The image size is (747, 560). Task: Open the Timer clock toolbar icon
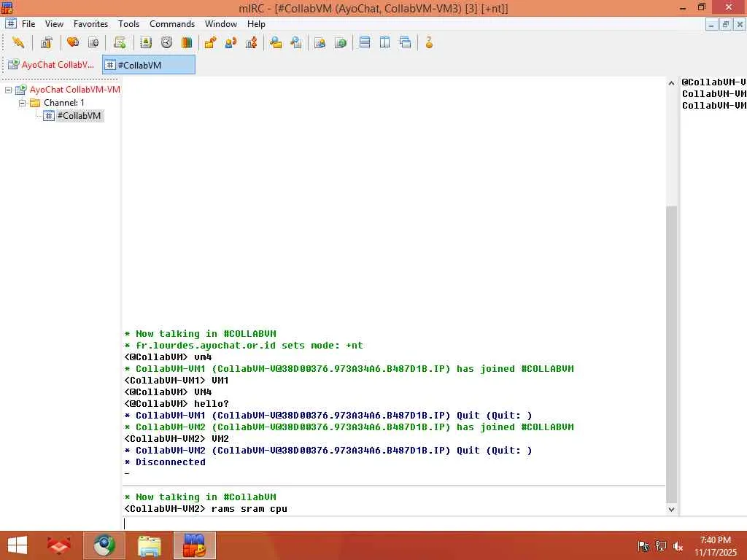tap(166, 43)
